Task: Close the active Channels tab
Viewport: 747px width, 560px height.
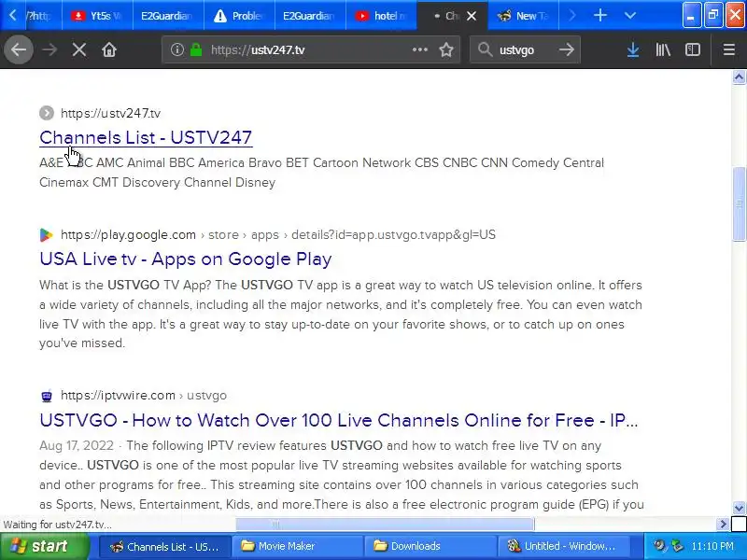Action: coord(472,16)
